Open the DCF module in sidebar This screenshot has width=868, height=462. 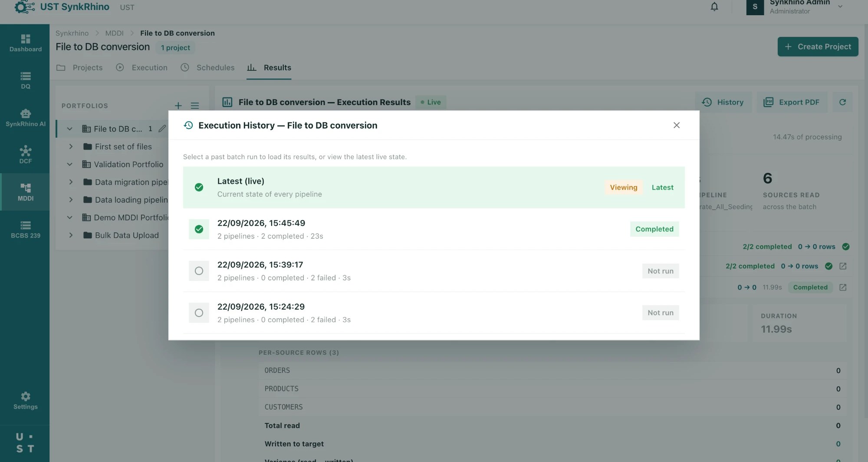point(25,155)
